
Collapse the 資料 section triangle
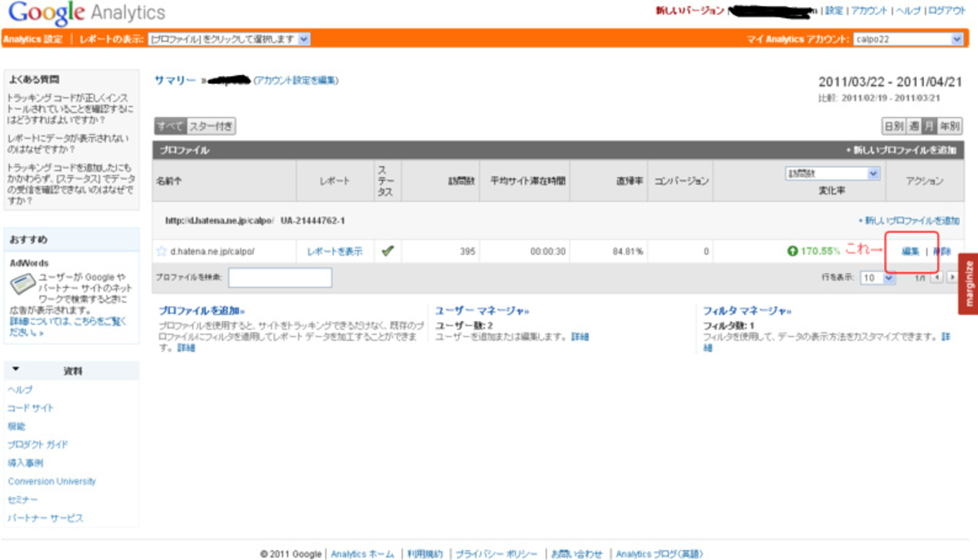coord(16,370)
